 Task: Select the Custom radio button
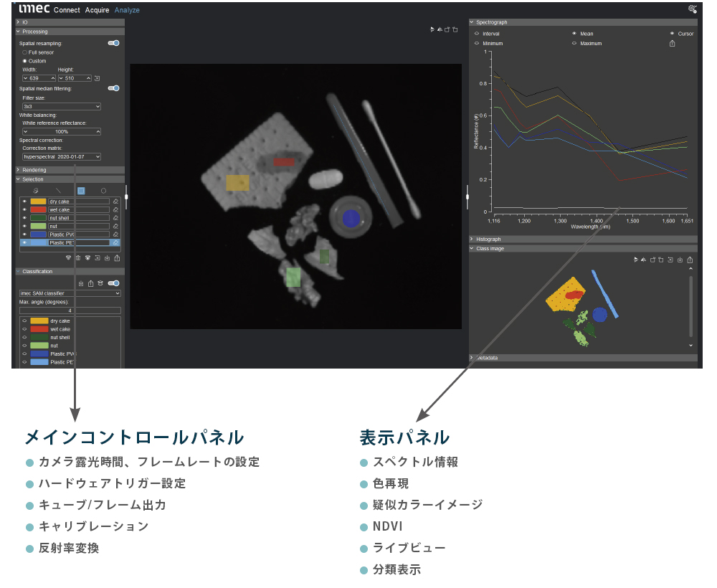coord(24,61)
